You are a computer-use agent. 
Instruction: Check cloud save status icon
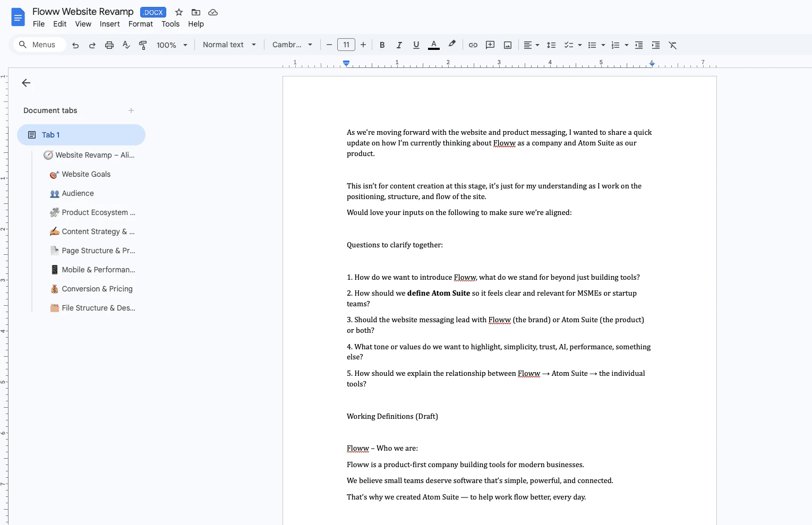(x=213, y=12)
